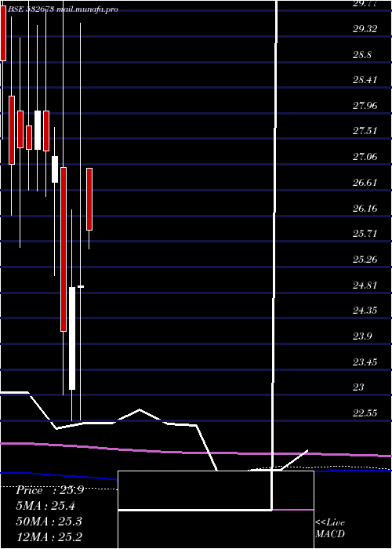Click the 12MA : 25.2 readout
Screen dimensions: 392x549
coord(49,536)
